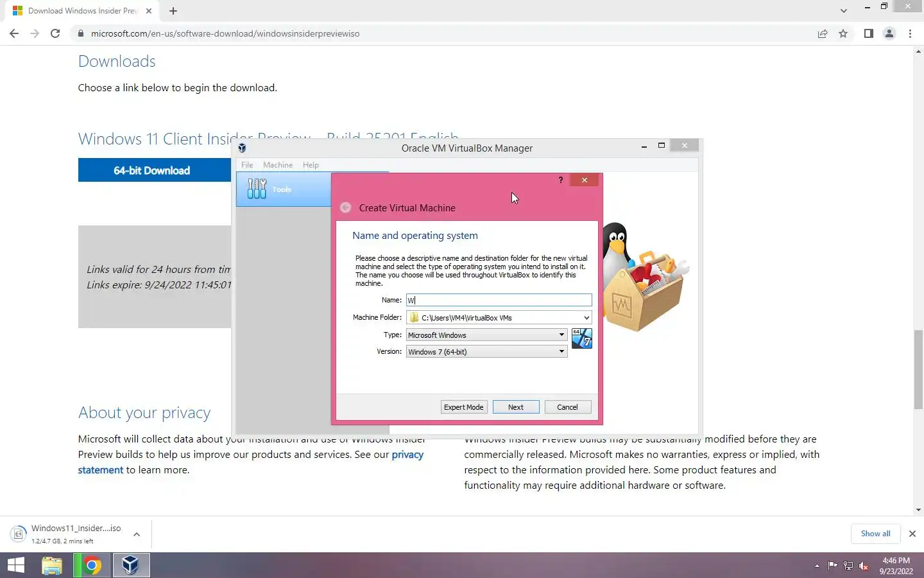Click the virtual machine Name field
Image resolution: width=924 pixels, height=578 pixels.
pos(499,300)
